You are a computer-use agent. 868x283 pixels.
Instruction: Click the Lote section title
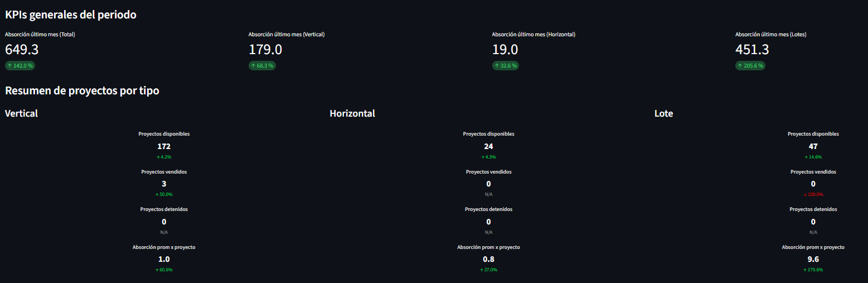click(x=663, y=113)
